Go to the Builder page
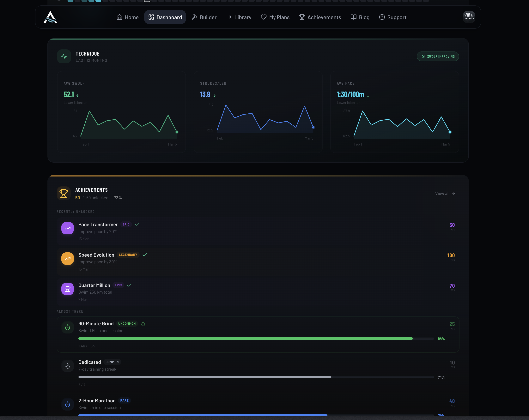Screen dimensions: 529x420 (204, 17)
